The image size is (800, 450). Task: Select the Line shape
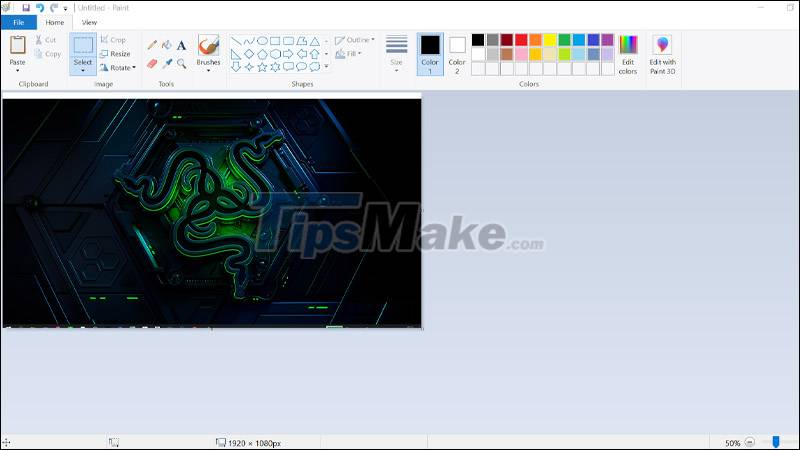tap(236, 41)
